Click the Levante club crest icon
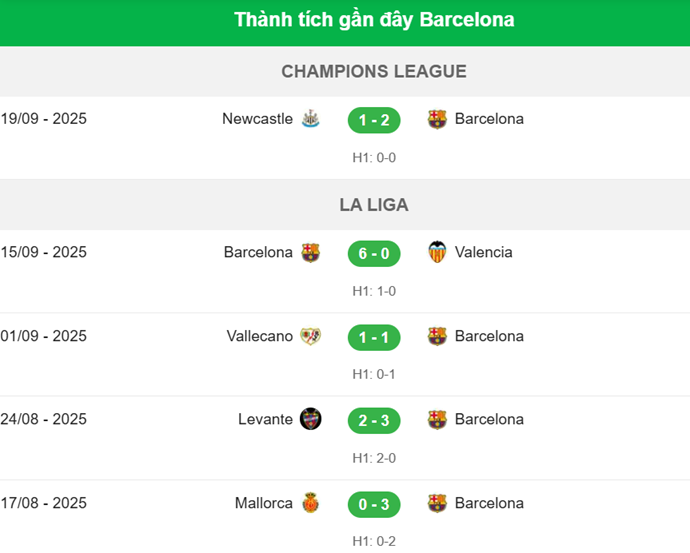This screenshot has width=690, height=553. [311, 420]
